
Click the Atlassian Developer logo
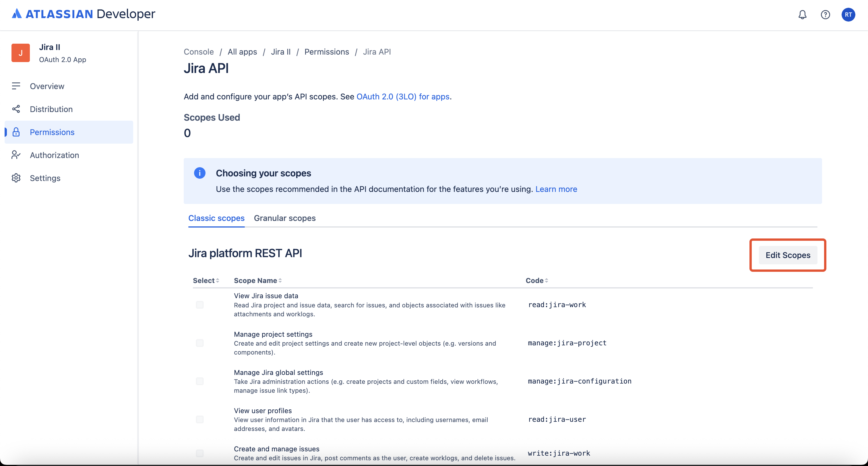coord(84,14)
